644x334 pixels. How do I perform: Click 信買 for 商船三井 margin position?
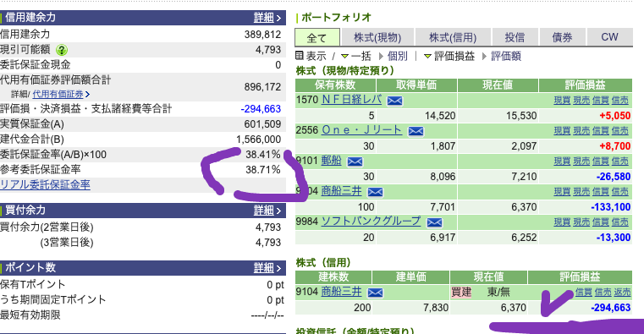584,293
